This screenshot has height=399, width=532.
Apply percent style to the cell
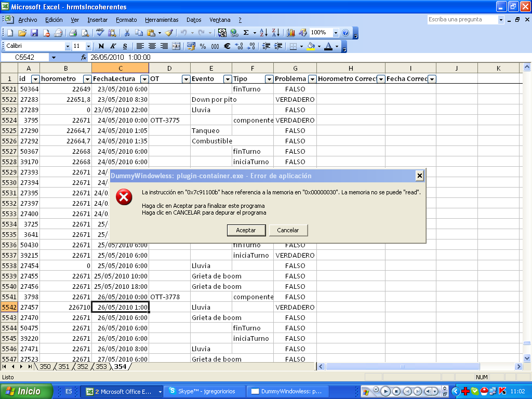point(203,46)
